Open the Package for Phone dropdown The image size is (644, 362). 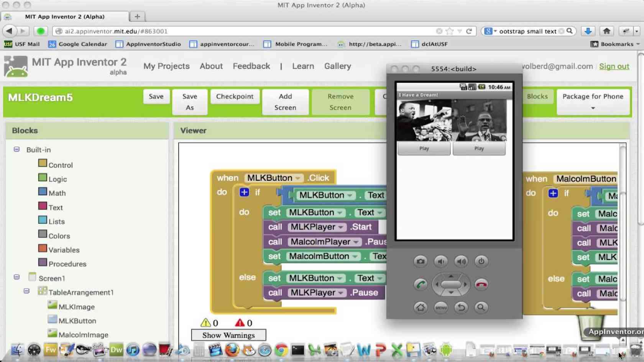tap(593, 102)
